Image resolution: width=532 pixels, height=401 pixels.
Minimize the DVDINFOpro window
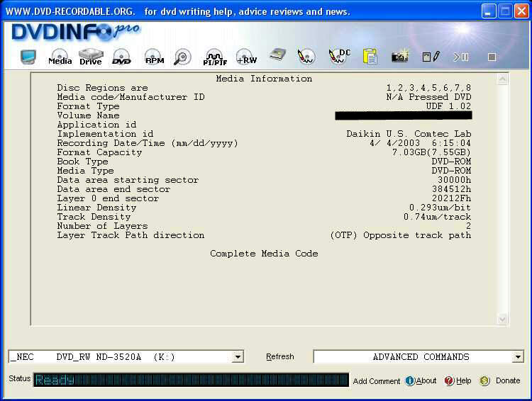point(488,11)
